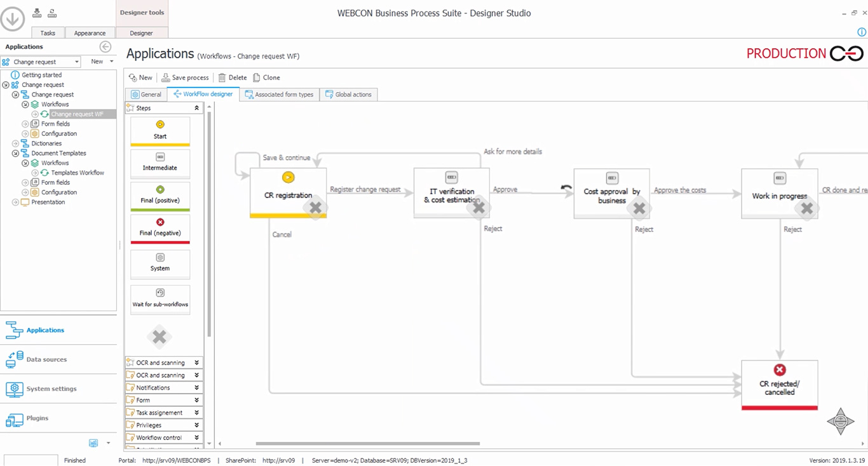The height and width of the screenshot is (466, 868).
Task: Click the back arrow in Applications panel
Action: click(x=105, y=47)
